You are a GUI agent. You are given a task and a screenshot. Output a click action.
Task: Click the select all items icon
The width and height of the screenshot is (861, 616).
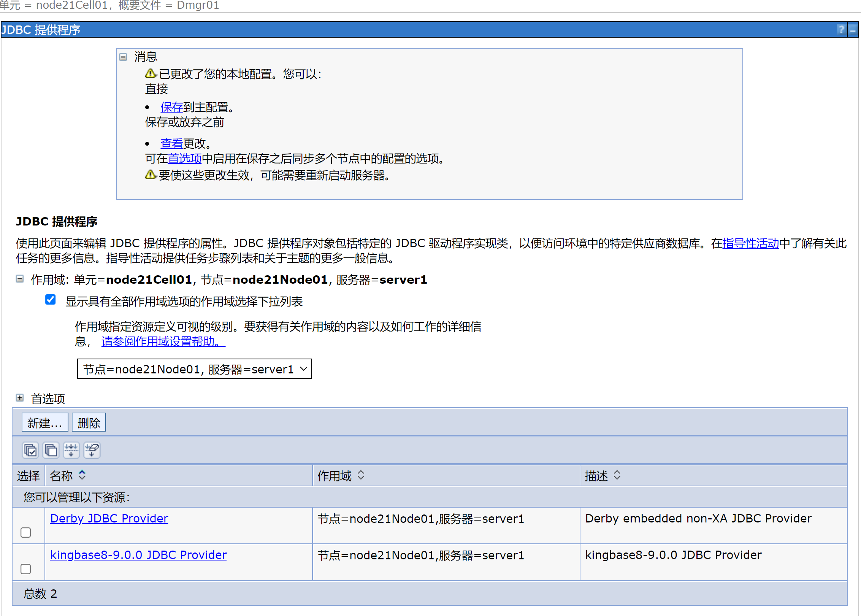(30, 450)
